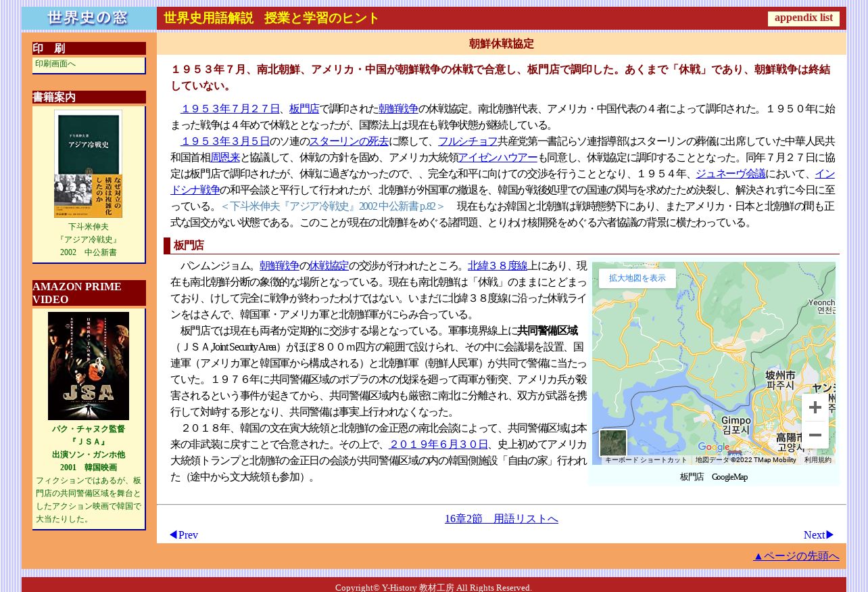868x592 pixels.
Task: Click the 世界史用語解説 header title
Action: 208,18
